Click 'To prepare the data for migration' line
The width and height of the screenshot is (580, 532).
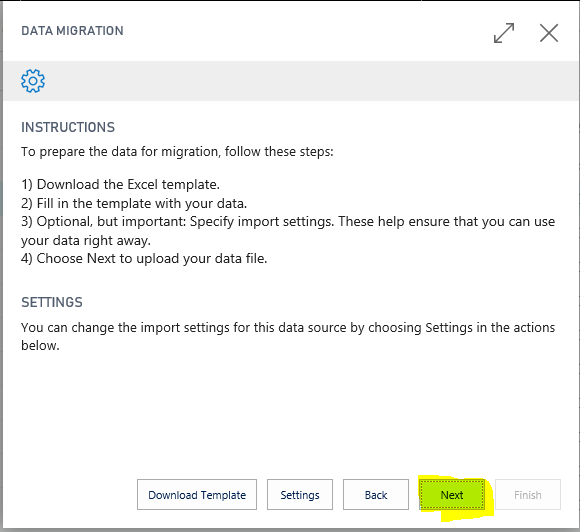(x=177, y=152)
